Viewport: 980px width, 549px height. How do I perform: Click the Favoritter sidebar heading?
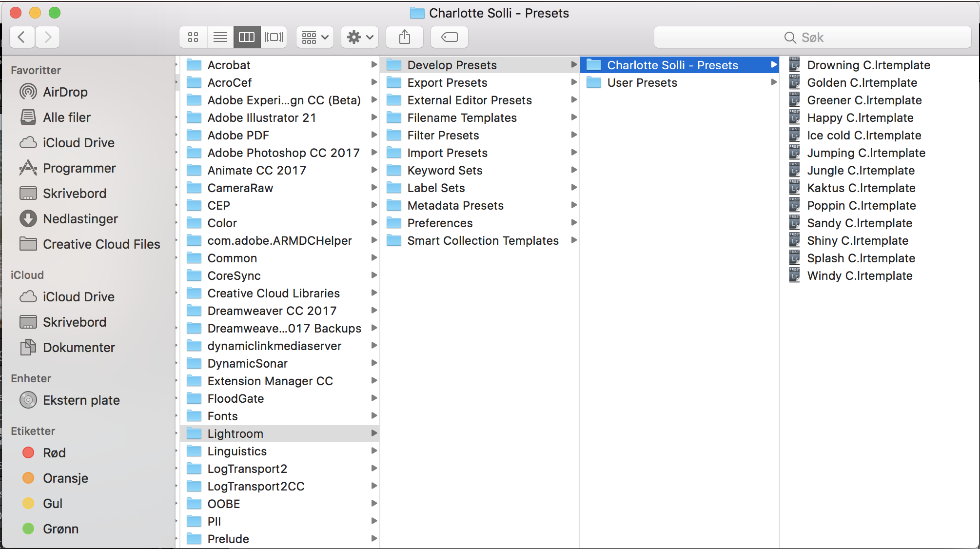coord(36,70)
